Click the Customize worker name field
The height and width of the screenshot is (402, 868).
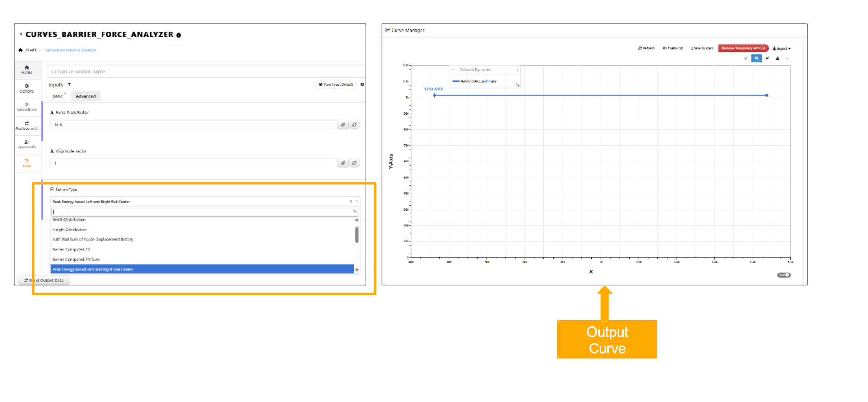[204, 72]
